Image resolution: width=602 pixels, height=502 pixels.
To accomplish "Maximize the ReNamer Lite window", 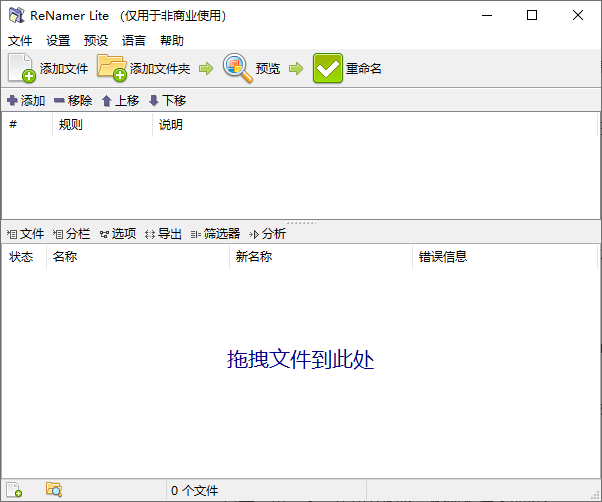I will 532,15.
